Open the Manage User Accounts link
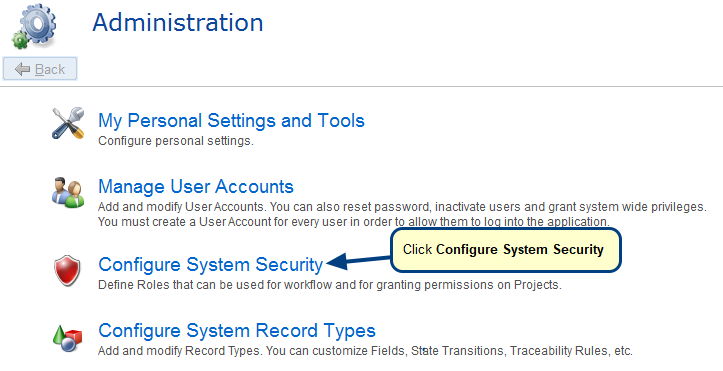Screen dimensions: 723x371 [196, 187]
